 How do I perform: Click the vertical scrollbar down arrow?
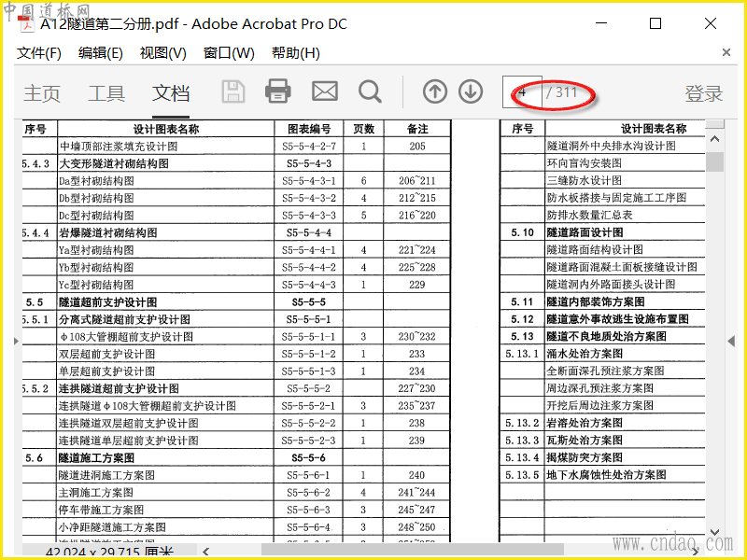point(714,532)
